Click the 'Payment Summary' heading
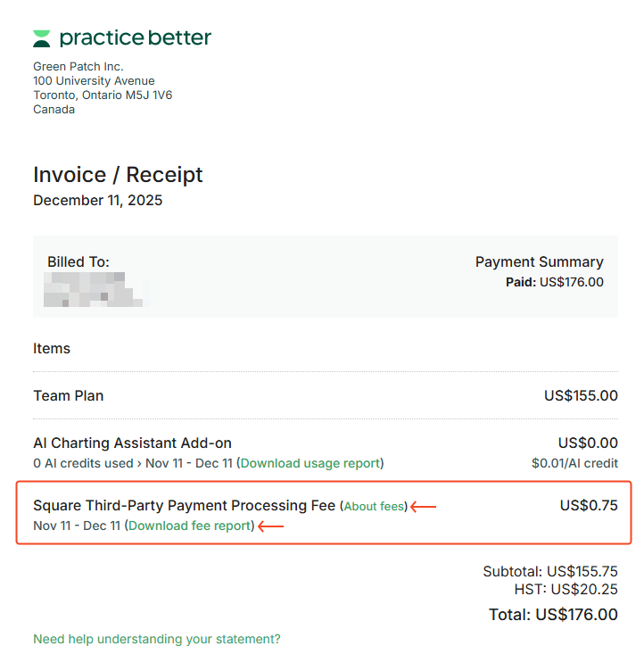The image size is (644, 671). click(539, 262)
